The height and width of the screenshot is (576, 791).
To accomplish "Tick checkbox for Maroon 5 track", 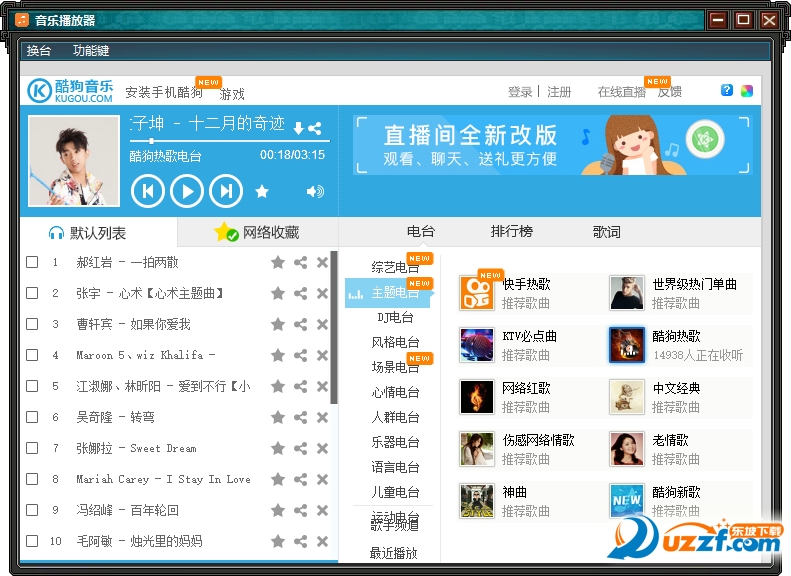I will click(32, 355).
